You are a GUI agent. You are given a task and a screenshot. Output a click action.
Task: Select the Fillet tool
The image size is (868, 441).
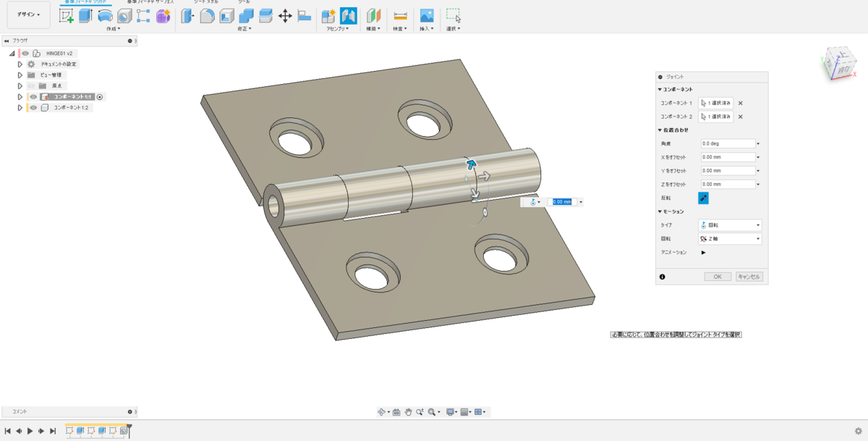pos(207,16)
